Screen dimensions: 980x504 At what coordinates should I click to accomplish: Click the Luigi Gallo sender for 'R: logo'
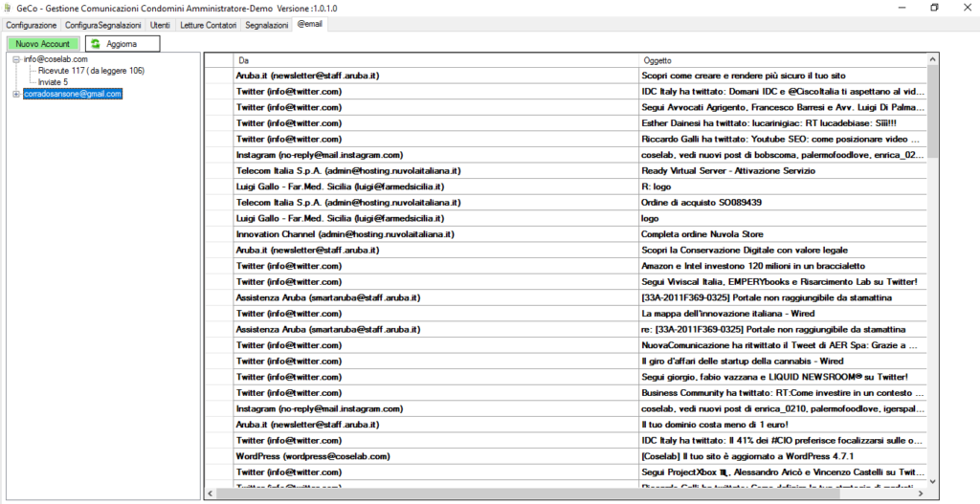coord(435,186)
